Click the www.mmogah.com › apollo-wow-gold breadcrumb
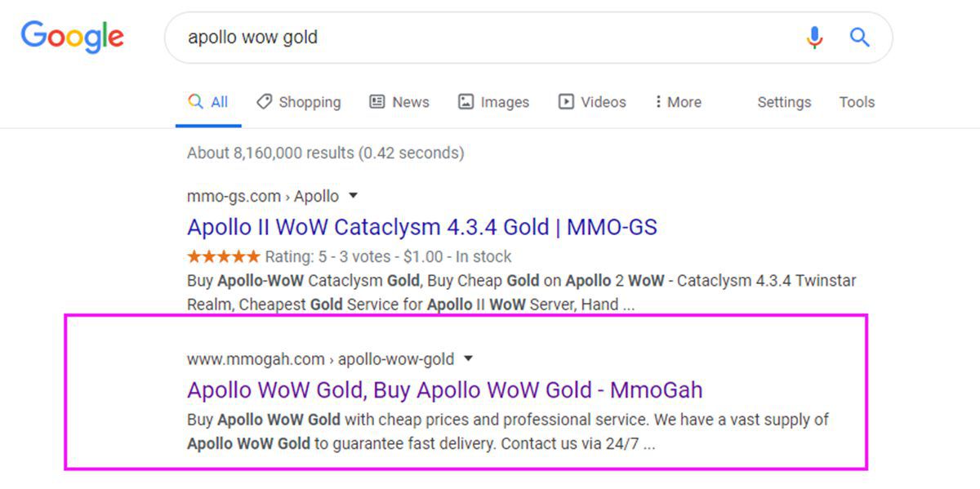This screenshot has height=489, width=980. 320,358
